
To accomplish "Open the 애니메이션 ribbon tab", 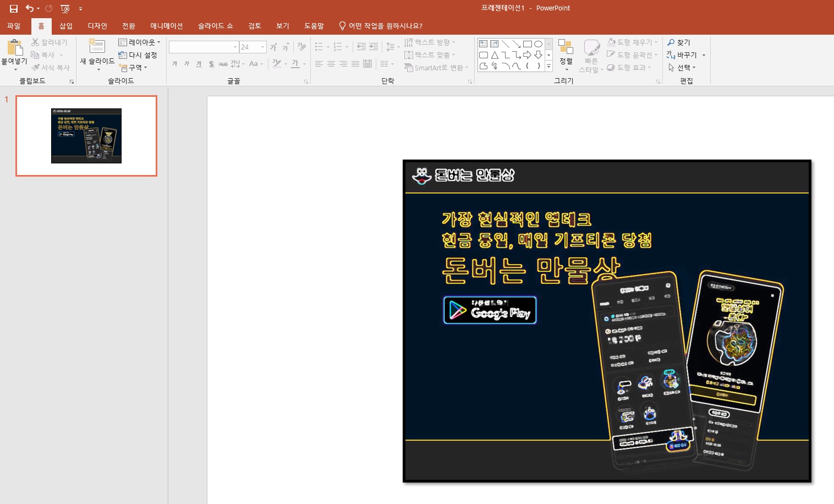I will 167,26.
